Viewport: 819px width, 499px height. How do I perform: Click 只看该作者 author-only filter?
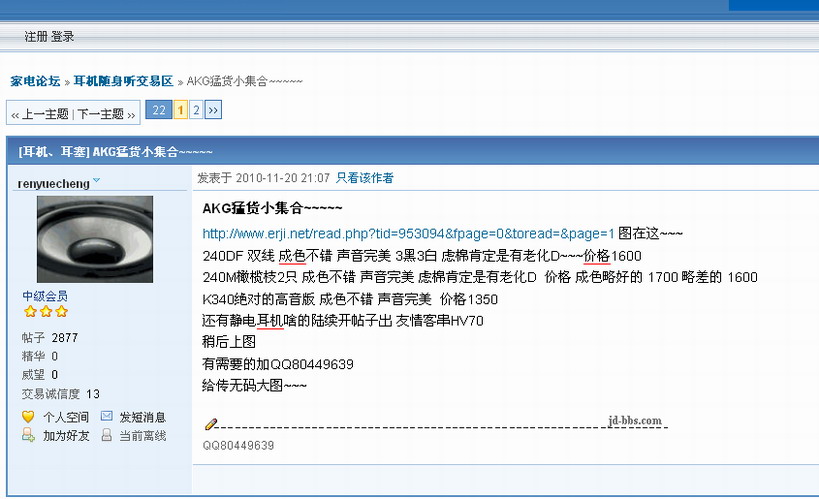point(365,178)
